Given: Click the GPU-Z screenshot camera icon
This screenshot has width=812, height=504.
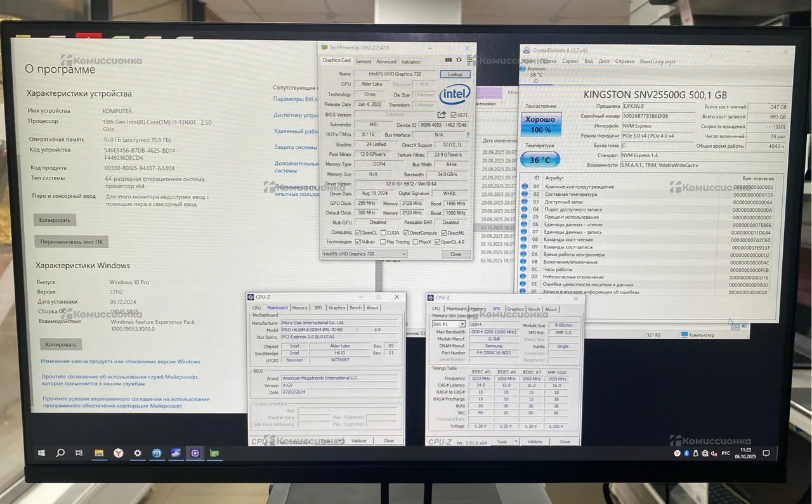Looking at the screenshot, I should pyautogui.click(x=449, y=60).
